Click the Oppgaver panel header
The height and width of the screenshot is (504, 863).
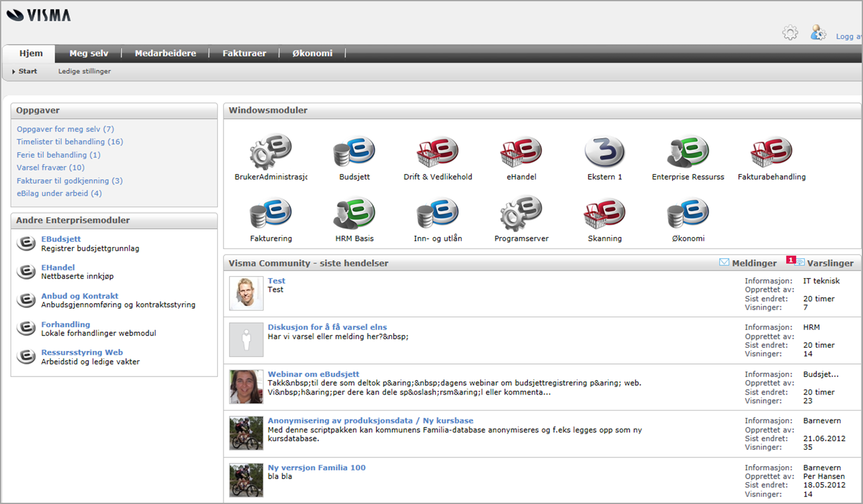114,110
